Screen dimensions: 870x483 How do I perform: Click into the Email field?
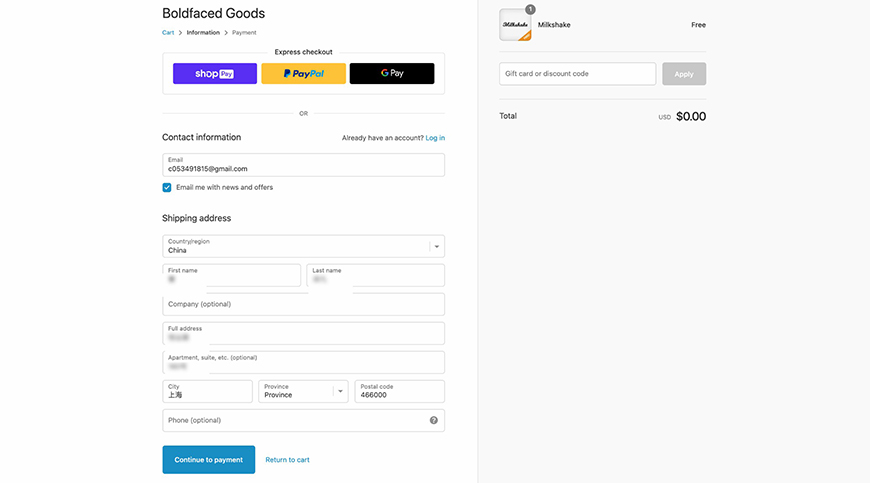[304, 165]
